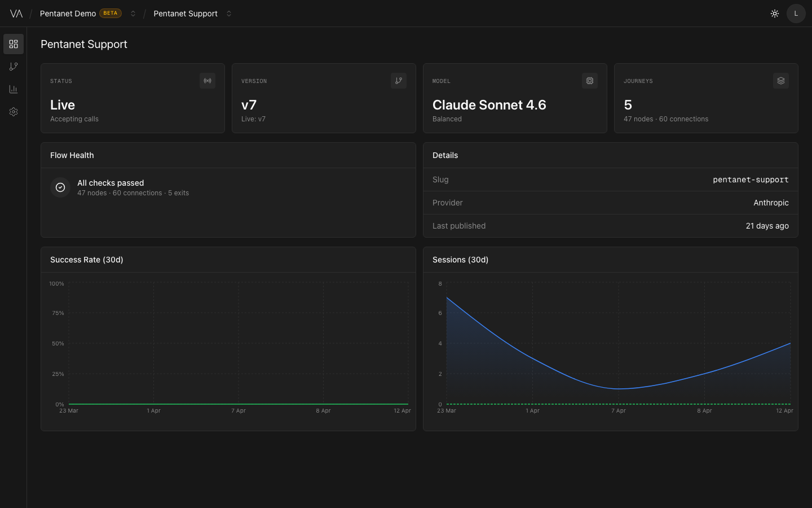
Task: Toggle light mode with the sun icon
Action: (x=775, y=13)
